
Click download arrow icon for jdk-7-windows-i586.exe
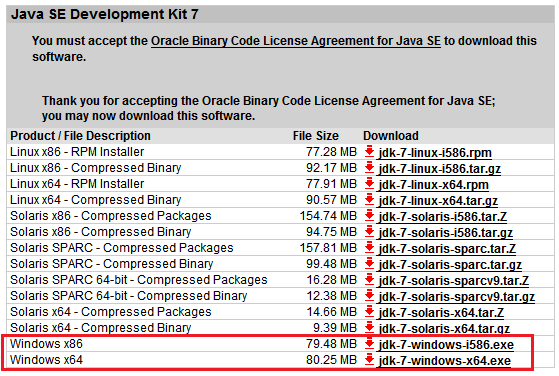point(369,344)
